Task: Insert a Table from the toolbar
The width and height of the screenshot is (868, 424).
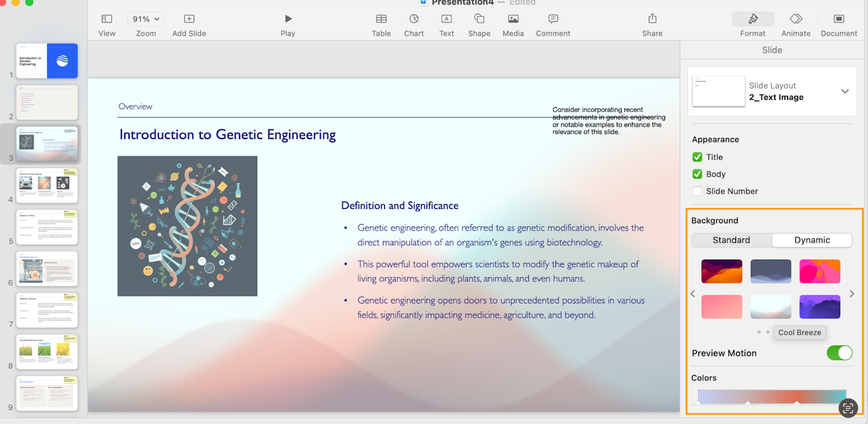Action: click(381, 19)
